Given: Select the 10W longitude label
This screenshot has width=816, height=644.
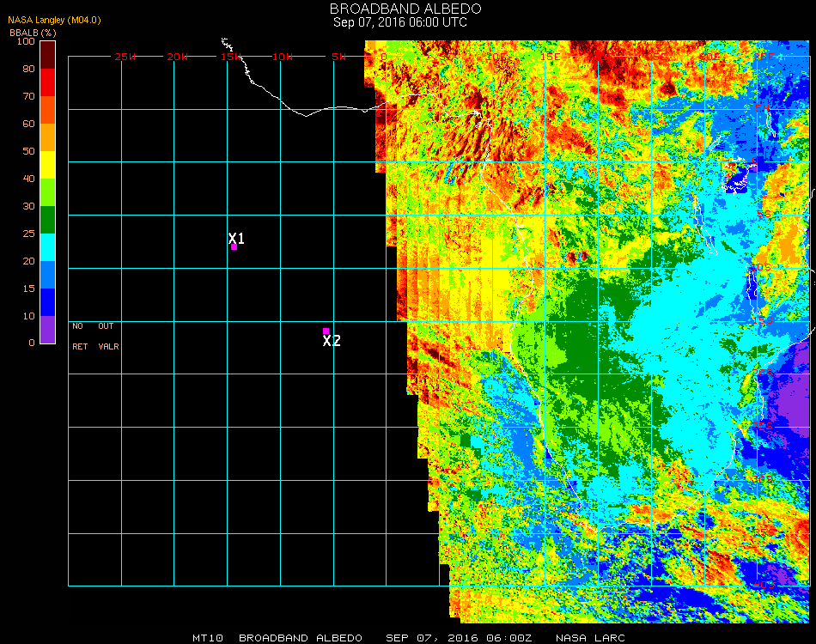Looking at the screenshot, I should pyautogui.click(x=283, y=57).
